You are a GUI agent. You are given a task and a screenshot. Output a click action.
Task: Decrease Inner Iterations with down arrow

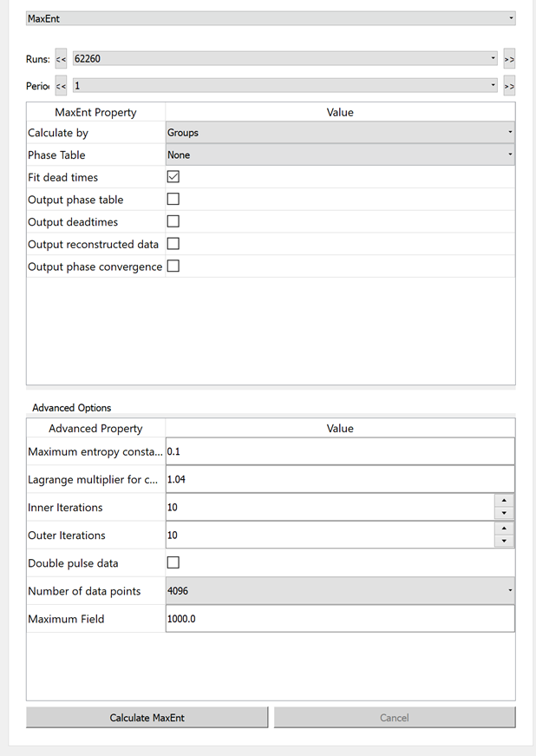(x=504, y=513)
